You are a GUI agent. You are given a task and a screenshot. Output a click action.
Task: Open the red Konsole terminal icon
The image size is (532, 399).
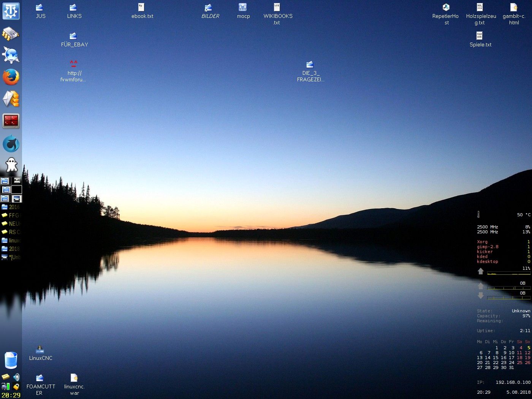[11, 120]
